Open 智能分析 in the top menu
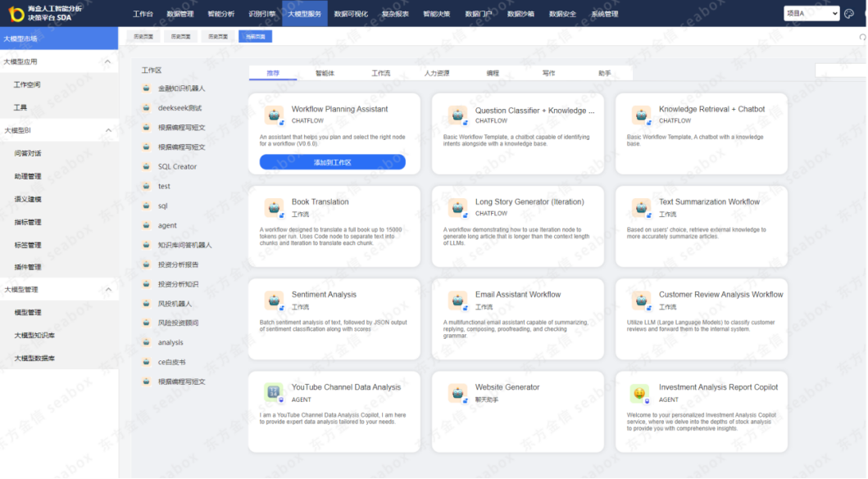868x479 pixels. [220, 14]
